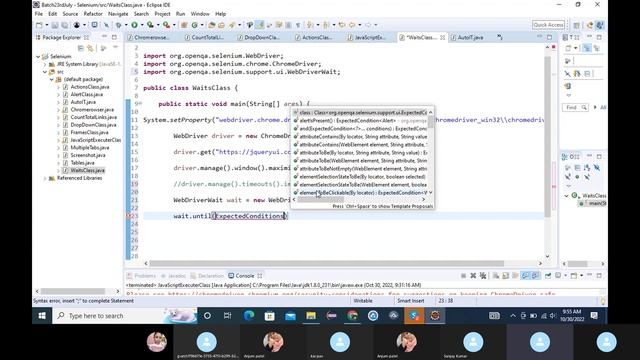The height and width of the screenshot is (360, 640).
Task: Switch to the ActionsClass editor tab
Action: pos(313,38)
